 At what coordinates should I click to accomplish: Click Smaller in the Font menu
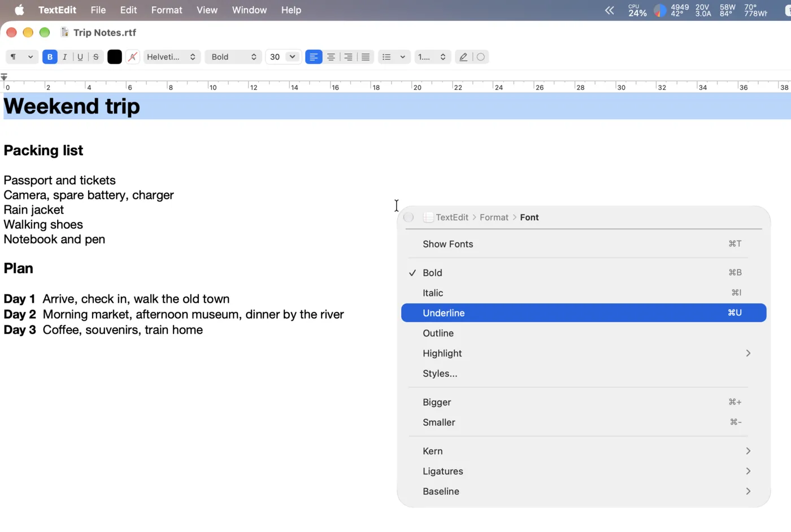pos(584,422)
